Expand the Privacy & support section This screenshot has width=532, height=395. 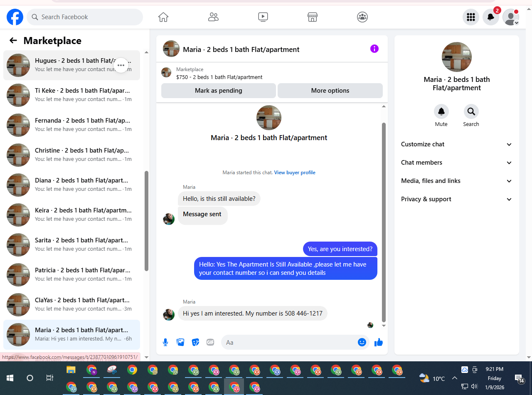click(x=457, y=199)
